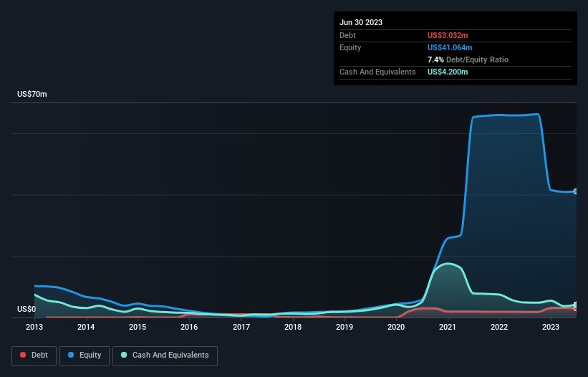Toggle the Equity series legend button

point(85,355)
